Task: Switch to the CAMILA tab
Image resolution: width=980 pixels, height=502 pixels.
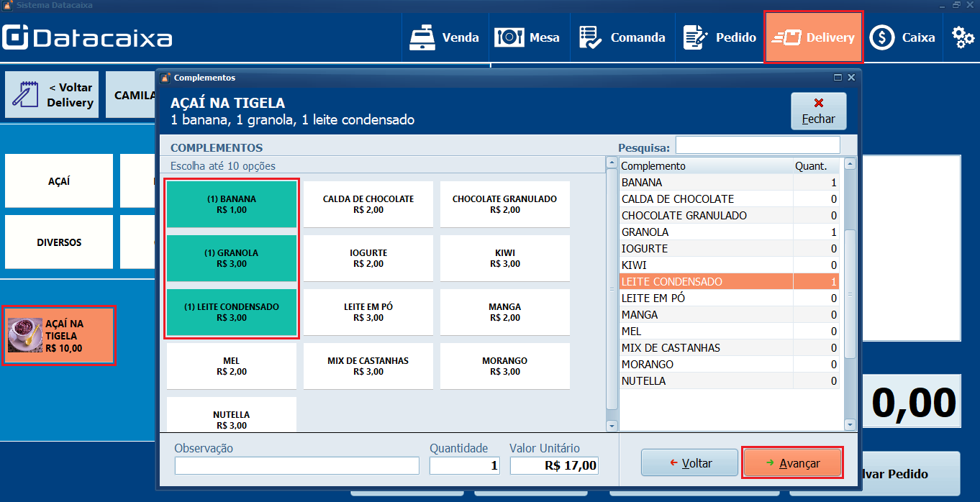Action: point(136,94)
